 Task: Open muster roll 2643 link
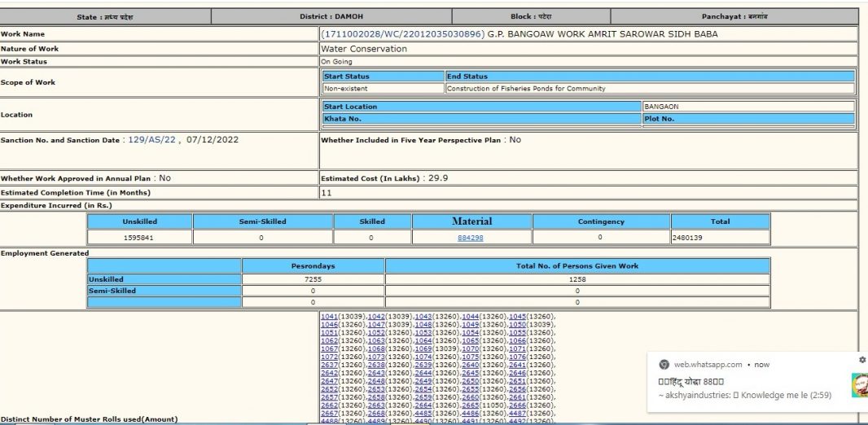coord(376,373)
